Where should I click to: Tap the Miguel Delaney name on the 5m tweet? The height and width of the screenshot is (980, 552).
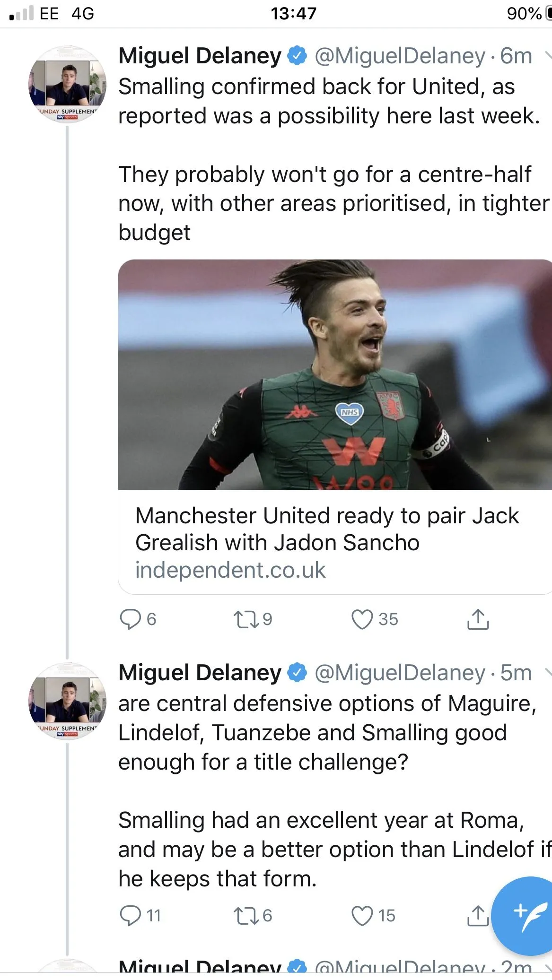pyautogui.click(x=200, y=672)
